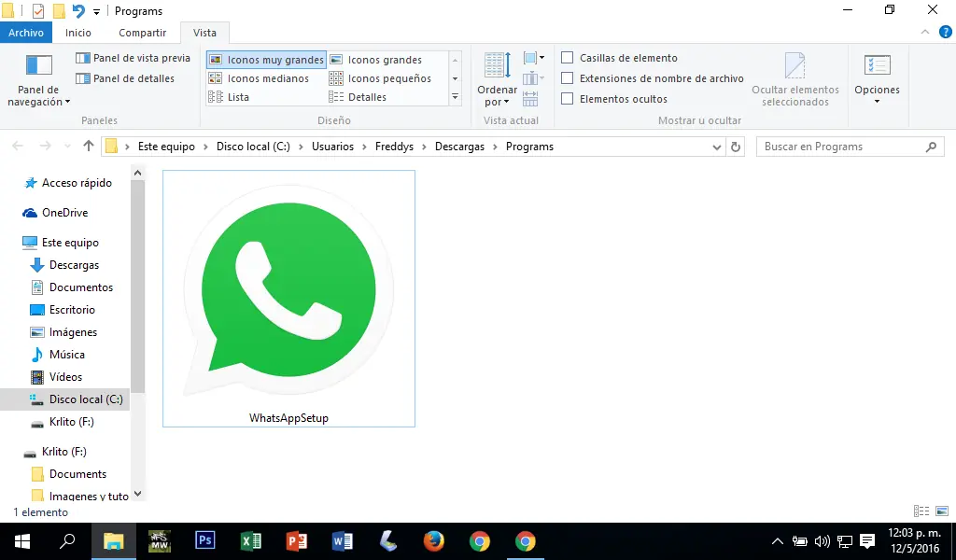
Task: Click navigation pane scroll up arrow
Action: [x=138, y=173]
